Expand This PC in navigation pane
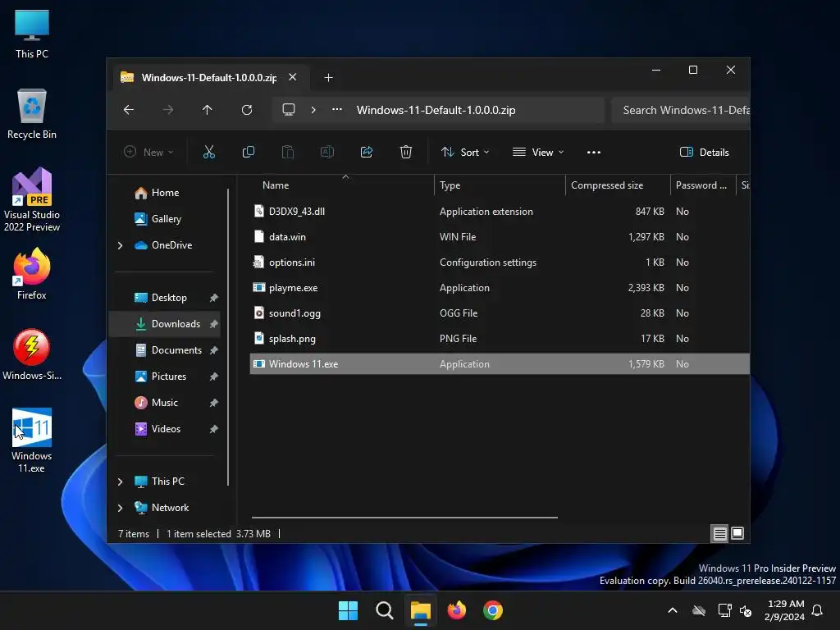840x630 pixels. tap(120, 482)
